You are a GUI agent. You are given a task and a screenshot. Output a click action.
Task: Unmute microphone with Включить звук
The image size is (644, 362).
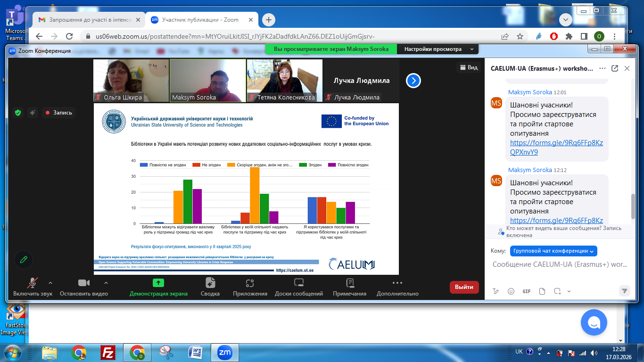33,283
